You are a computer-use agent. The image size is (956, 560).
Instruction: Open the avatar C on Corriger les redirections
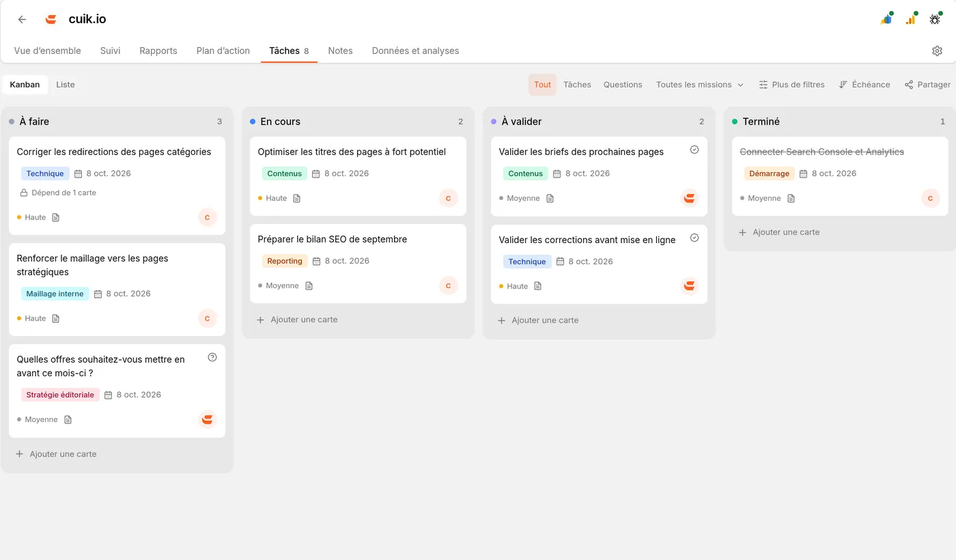208,217
